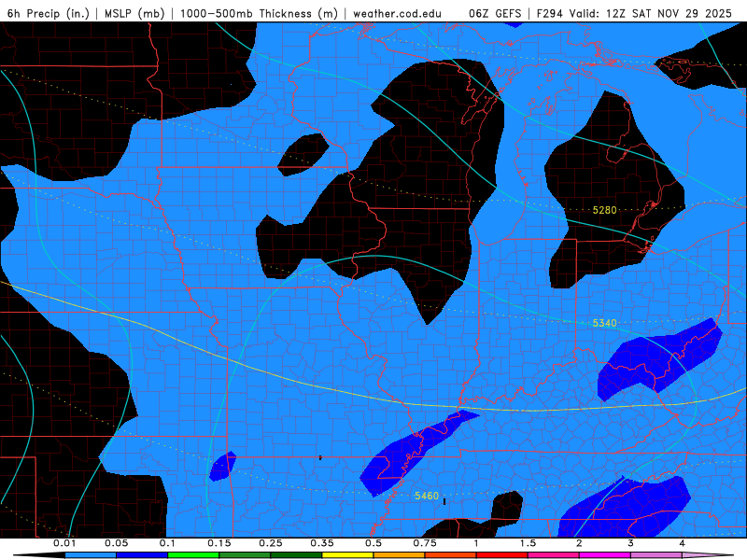Click the '12Z SAT NOV 29 2025' valid time
This screenshot has width=747, height=560.
click(x=669, y=13)
